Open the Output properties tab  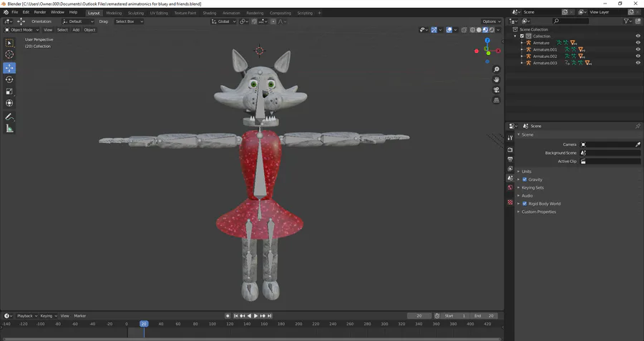coord(510,159)
